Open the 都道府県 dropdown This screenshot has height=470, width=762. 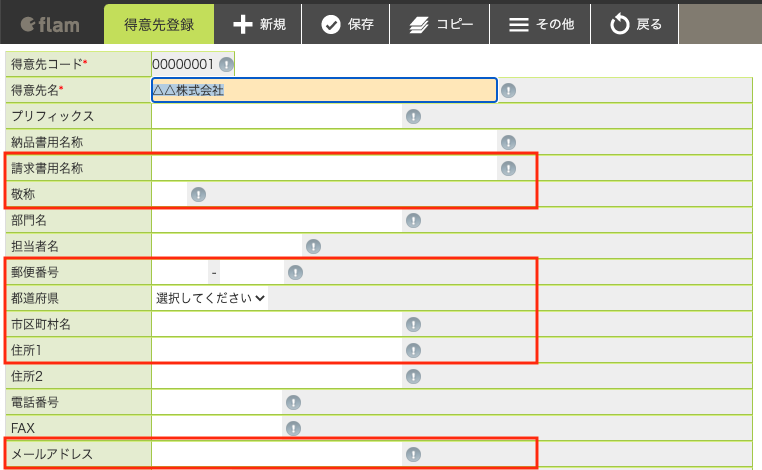[210, 298]
